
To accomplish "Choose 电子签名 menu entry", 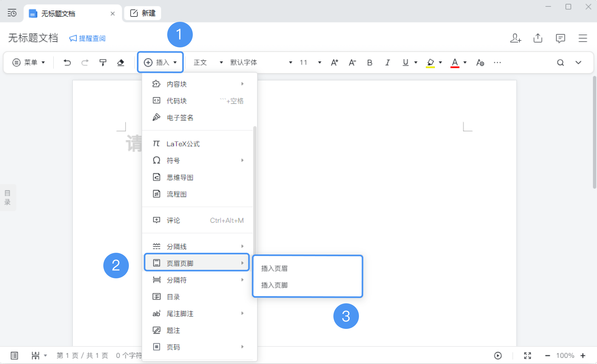I will coord(198,118).
